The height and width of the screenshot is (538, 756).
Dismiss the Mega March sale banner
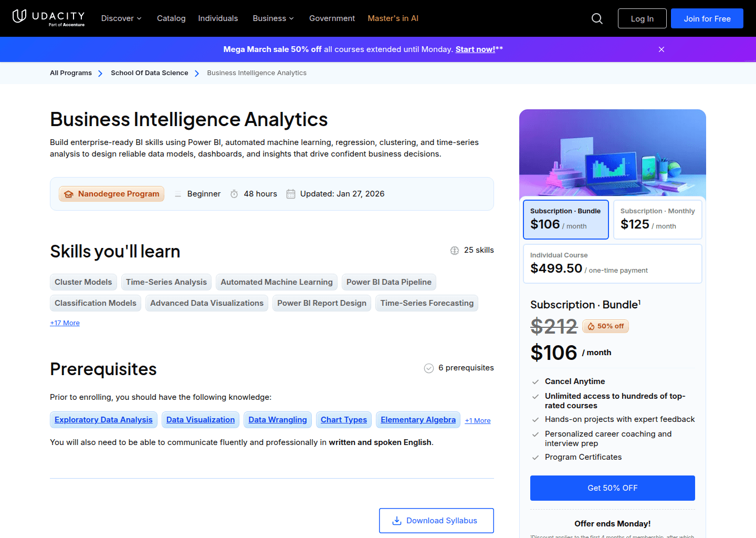(661, 49)
